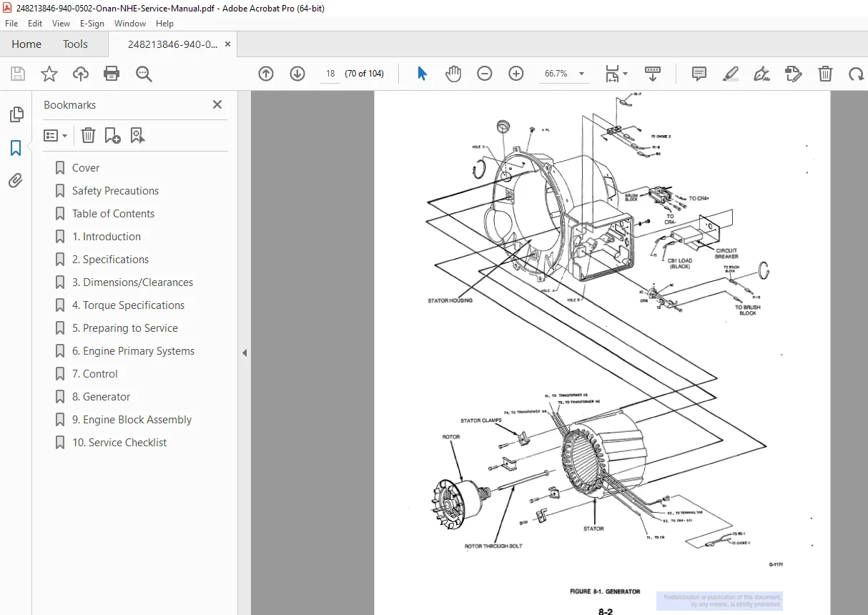
Task: Save the file with the floppy disk icon
Action: point(17,74)
